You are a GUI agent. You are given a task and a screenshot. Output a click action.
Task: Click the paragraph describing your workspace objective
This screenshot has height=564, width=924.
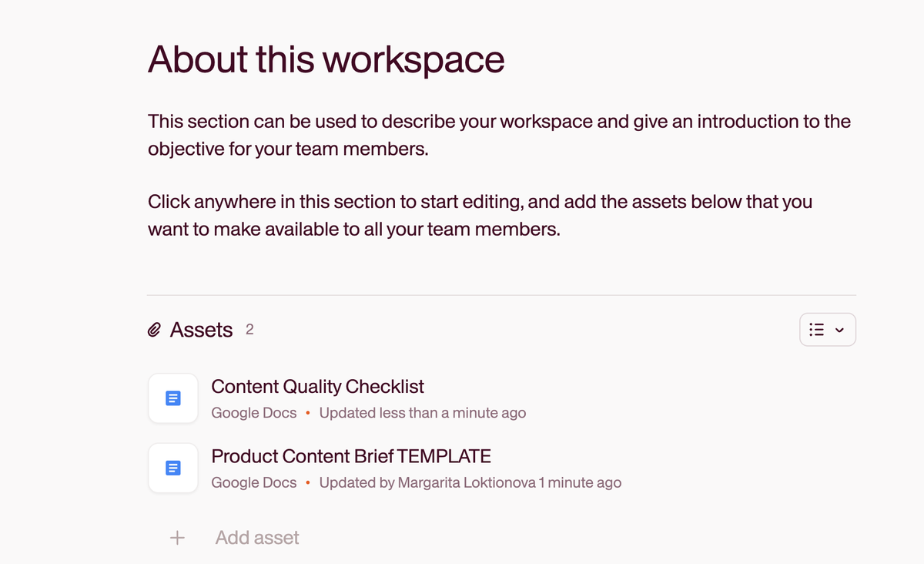[x=499, y=135]
